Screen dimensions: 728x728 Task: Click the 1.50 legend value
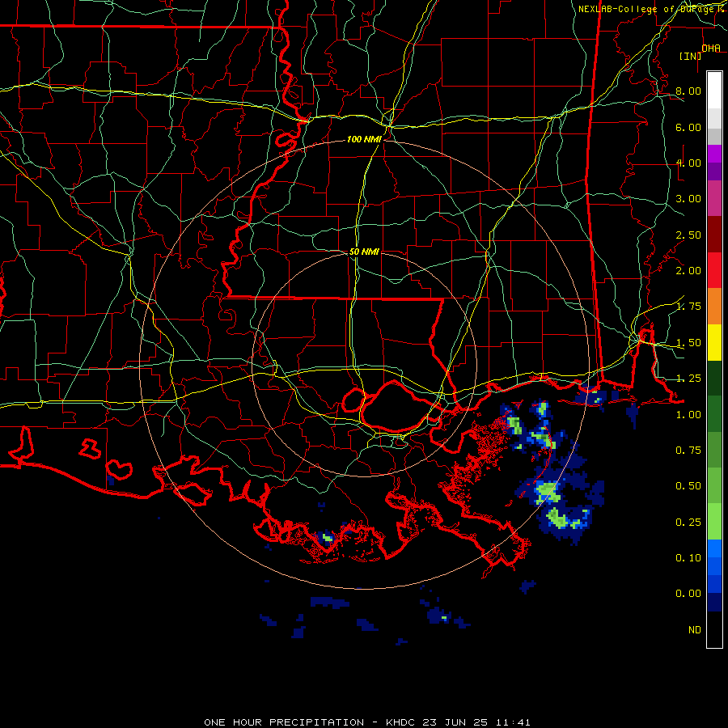point(688,343)
